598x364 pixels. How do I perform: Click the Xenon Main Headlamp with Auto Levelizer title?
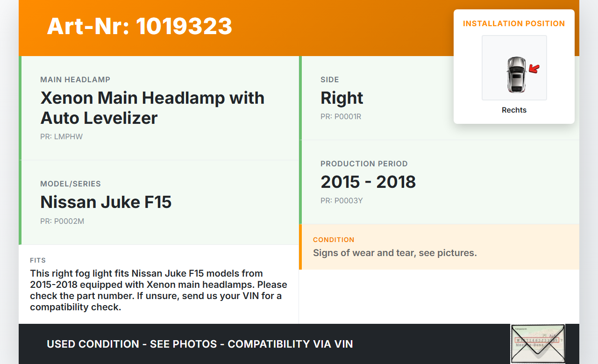point(152,107)
